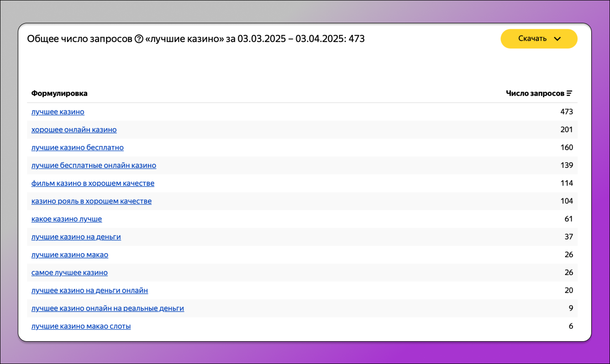The width and height of the screenshot is (610, 364).
Task: Open 'лучшее казино онлайн на реальные деньги' link
Action: [x=108, y=308]
